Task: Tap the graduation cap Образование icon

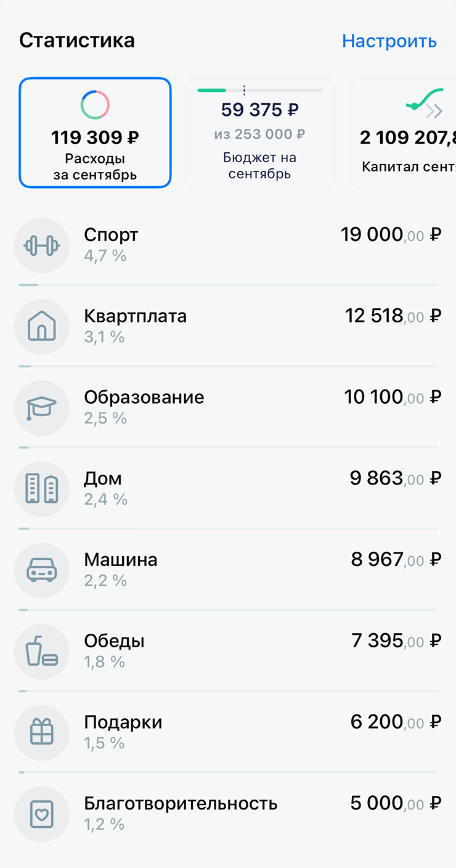Action: click(x=42, y=408)
